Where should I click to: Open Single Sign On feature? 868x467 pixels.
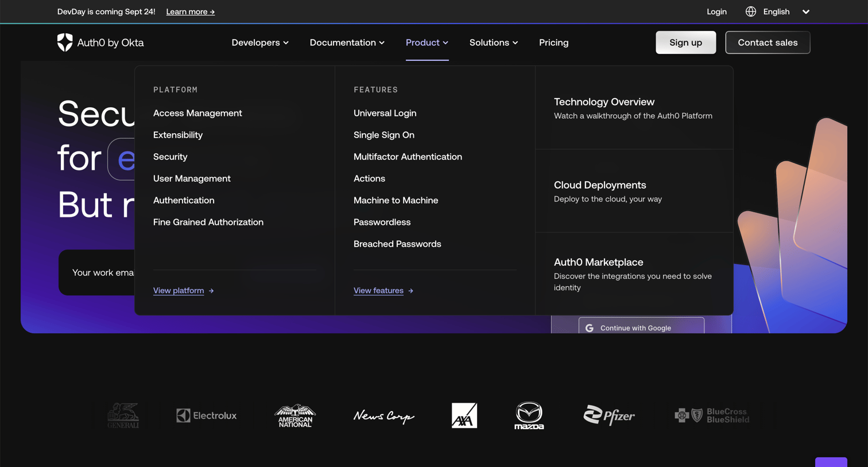click(x=384, y=135)
